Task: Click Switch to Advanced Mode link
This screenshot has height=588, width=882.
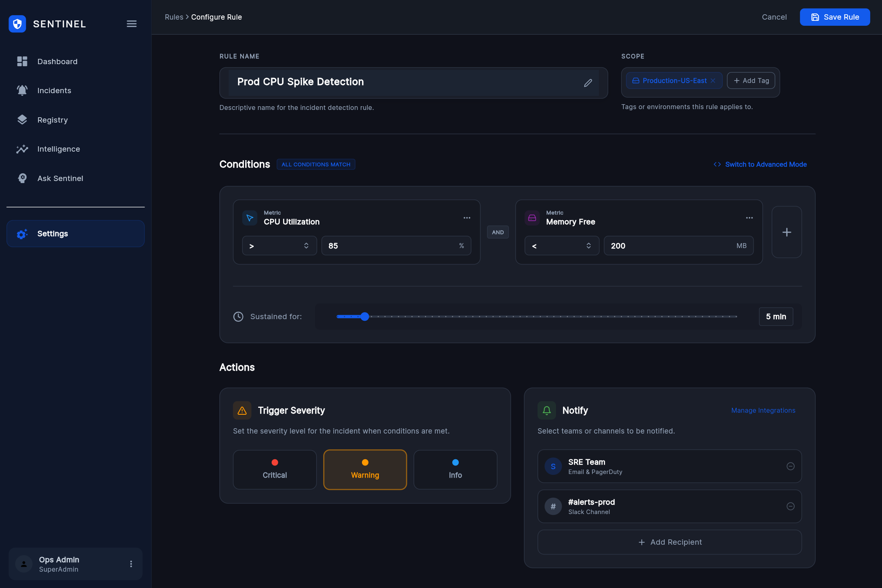Action: [x=760, y=164]
